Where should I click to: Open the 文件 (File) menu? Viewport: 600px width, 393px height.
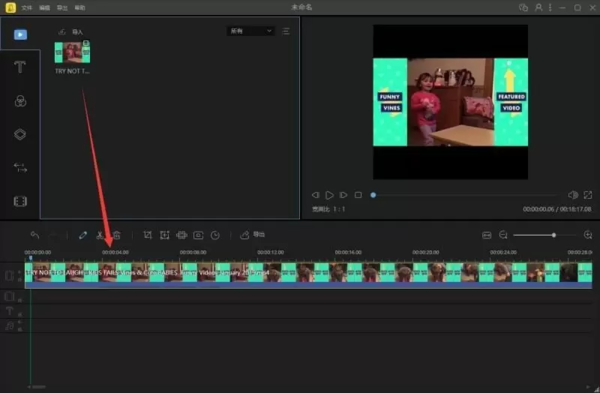pyautogui.click(x=27, y=8)
